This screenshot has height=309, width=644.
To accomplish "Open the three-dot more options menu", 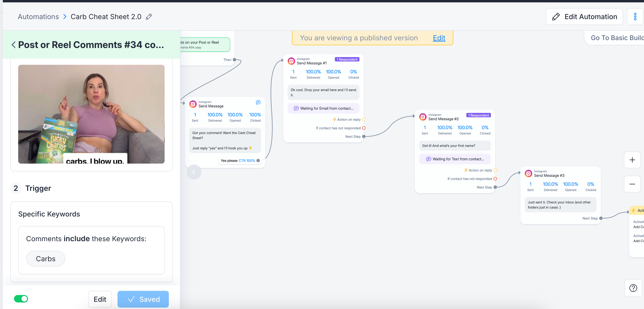I will click(635, 17).
